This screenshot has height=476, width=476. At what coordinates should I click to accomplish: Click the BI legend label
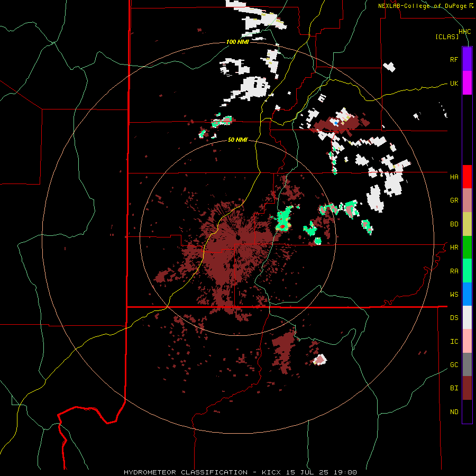click(x=454, y=388)
